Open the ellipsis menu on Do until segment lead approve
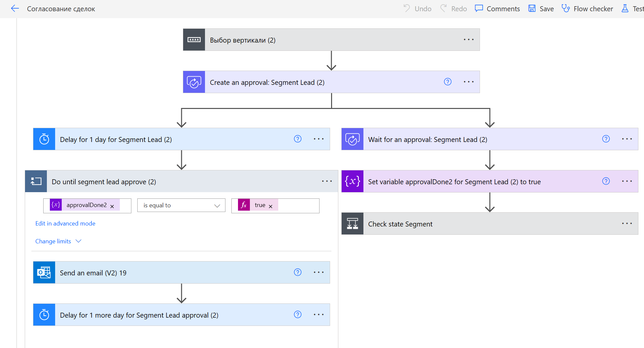 pos(327,181)
